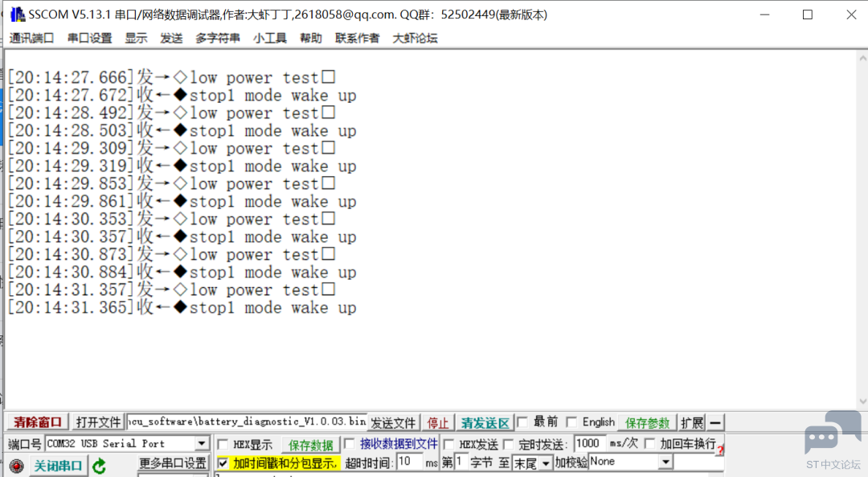This screenshot has width=868, height=477.
Task: Click log line at 20:14:29.861 stop1 mode wake up
Action: (182, 202)
